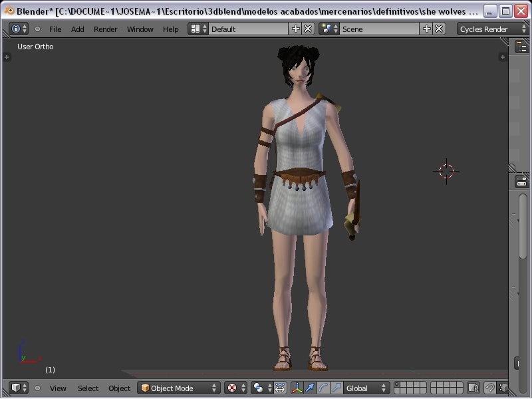Image resolution: width=532 pixels, height=399 pixels.
Task: Click the pivot point selector icon
Action: click(262, 388)
